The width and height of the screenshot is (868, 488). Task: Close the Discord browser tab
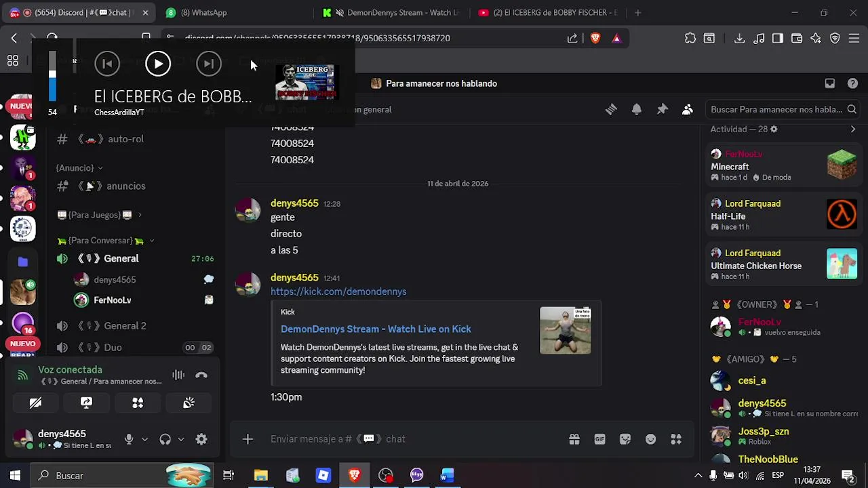(x=145, y=12)
